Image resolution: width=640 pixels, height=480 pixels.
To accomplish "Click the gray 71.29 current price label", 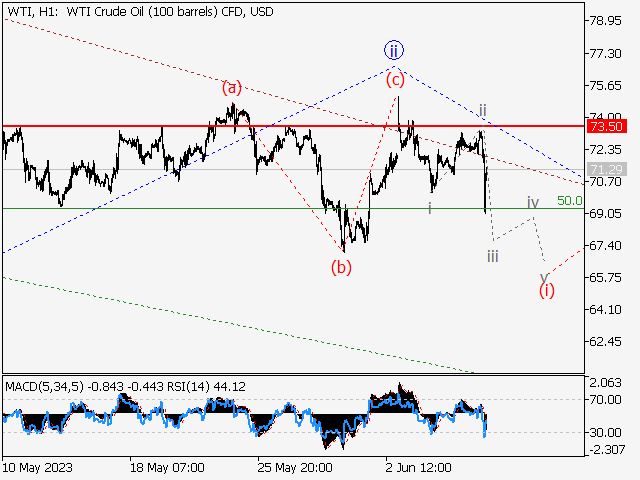I will [606, 169].
